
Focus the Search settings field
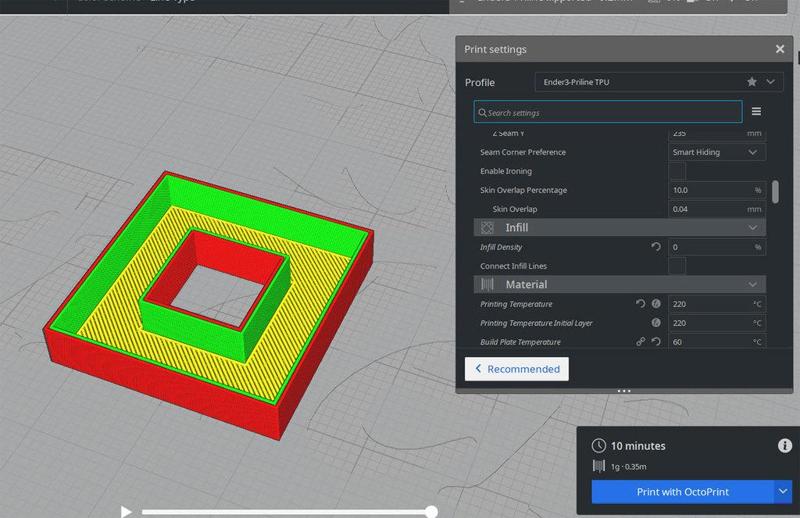608,112
